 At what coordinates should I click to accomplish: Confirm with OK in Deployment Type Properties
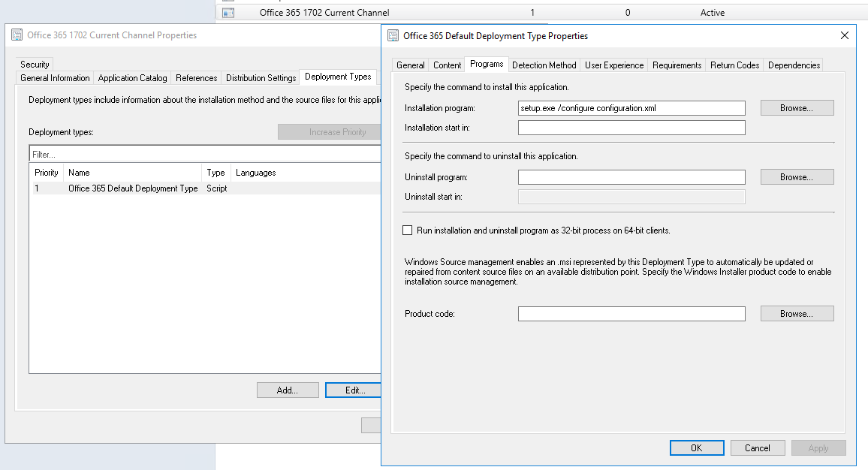pyautogui.click(x=696, y=448)
